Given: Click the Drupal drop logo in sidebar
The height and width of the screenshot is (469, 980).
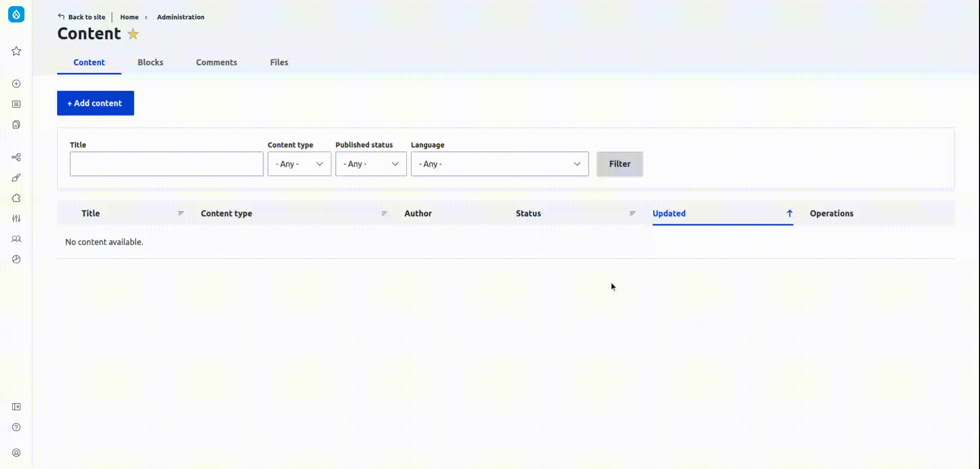Looking at the screenshot, I should pyautogui.click(x=16, y=14).
